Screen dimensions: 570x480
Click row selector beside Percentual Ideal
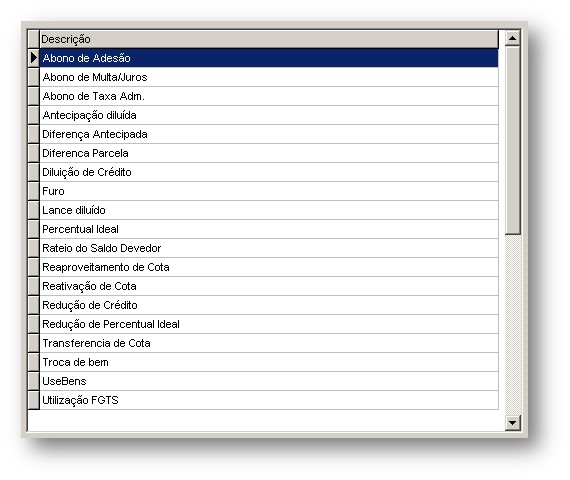click(x=33, y=229)
